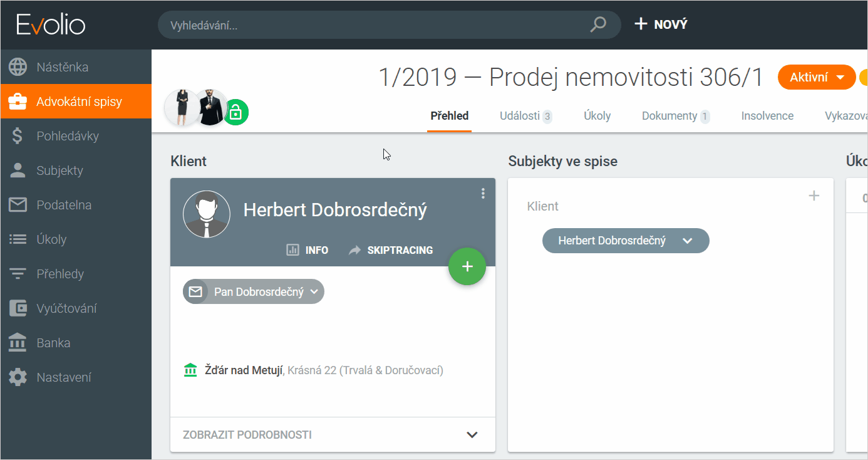The height and width of the screenshot is (460, 868).
Task: Click the Nový button
Action: (x=661, y=24)
